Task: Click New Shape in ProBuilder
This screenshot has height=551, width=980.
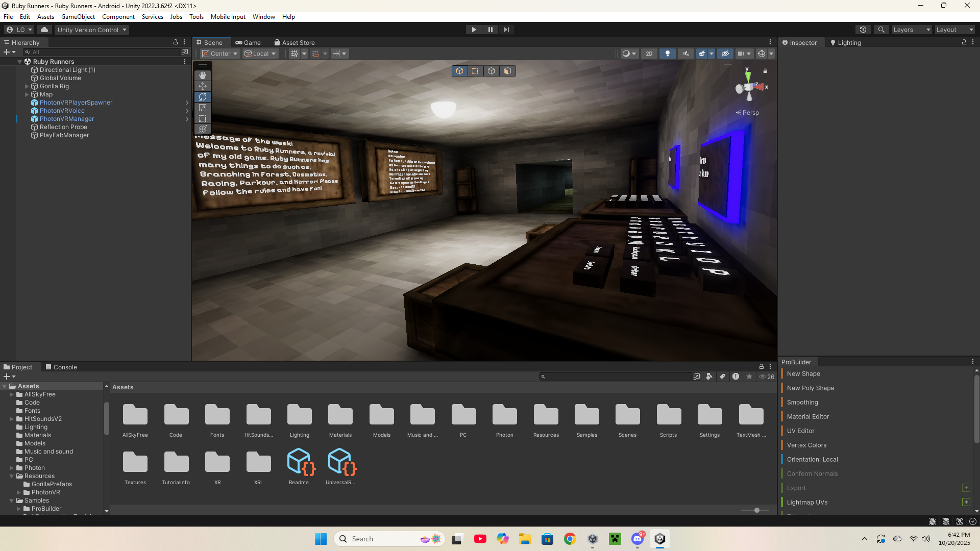Action: (x=803, y=373)
